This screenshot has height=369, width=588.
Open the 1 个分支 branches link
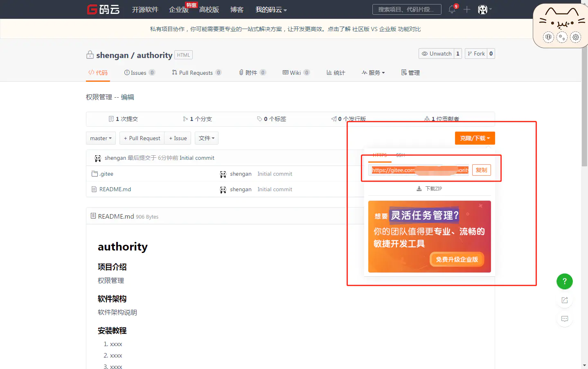coord(197,119)
